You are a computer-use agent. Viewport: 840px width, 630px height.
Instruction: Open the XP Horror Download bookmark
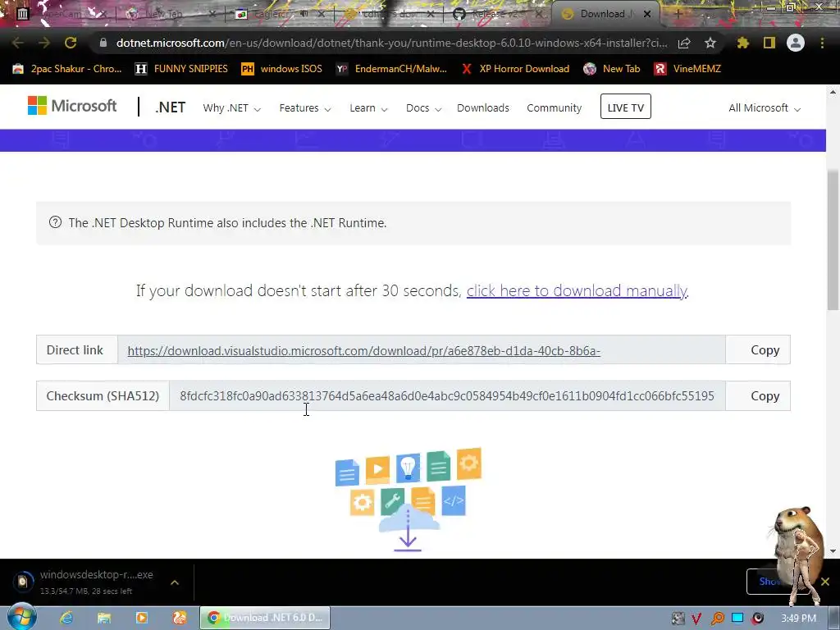tap(515, 69)
